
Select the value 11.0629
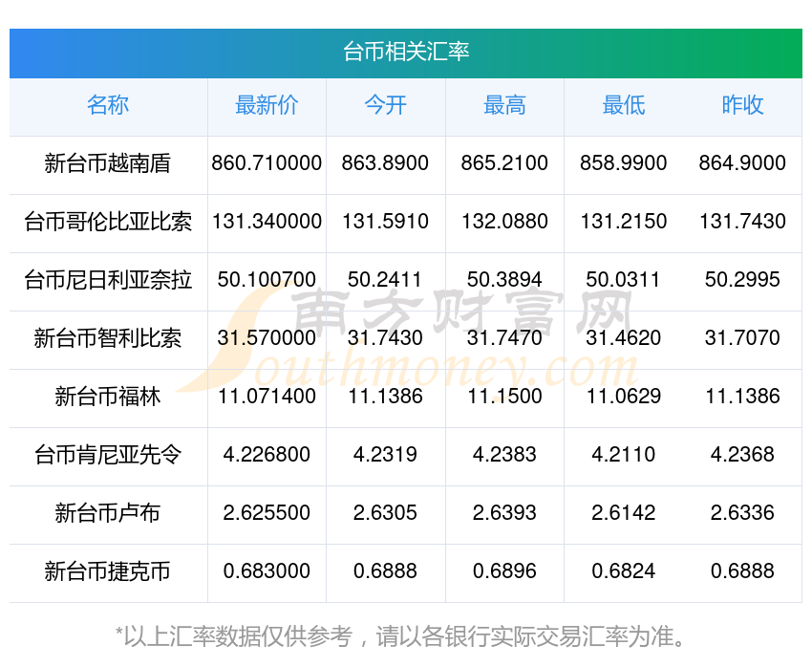point(624,397)
